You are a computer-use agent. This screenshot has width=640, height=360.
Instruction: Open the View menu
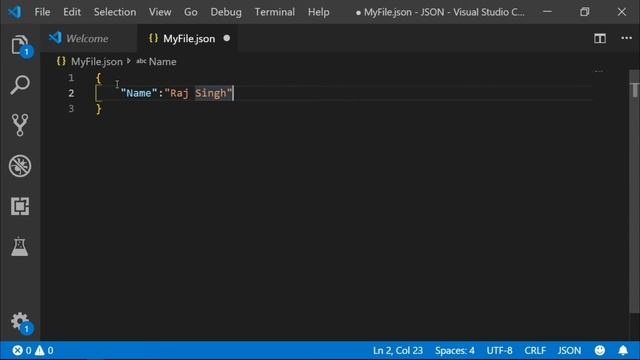(x=160, y=12)
